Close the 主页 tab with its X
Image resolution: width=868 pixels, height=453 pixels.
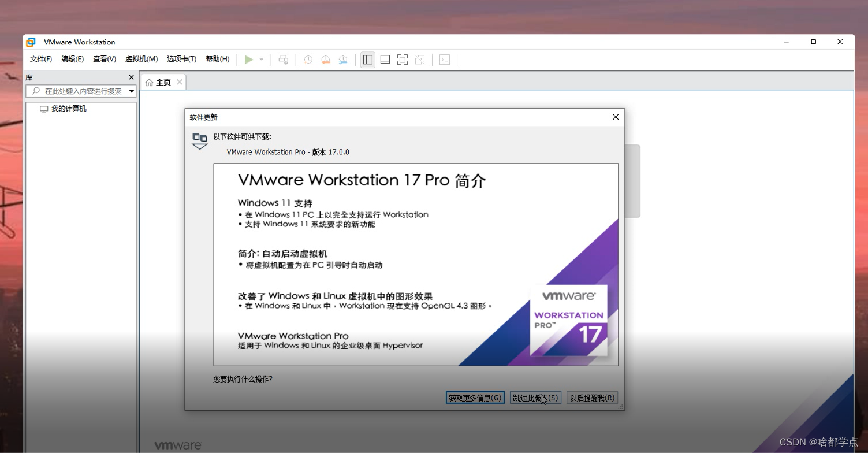click(x=180, y=82)
